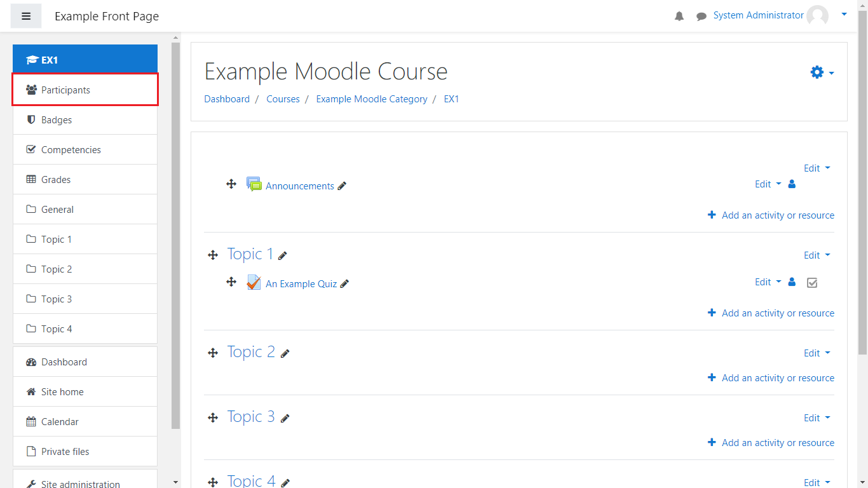This screenshot has width=868, height=488.
Task: Edit Topic 2 title with pencil icon
Action: 285,353
